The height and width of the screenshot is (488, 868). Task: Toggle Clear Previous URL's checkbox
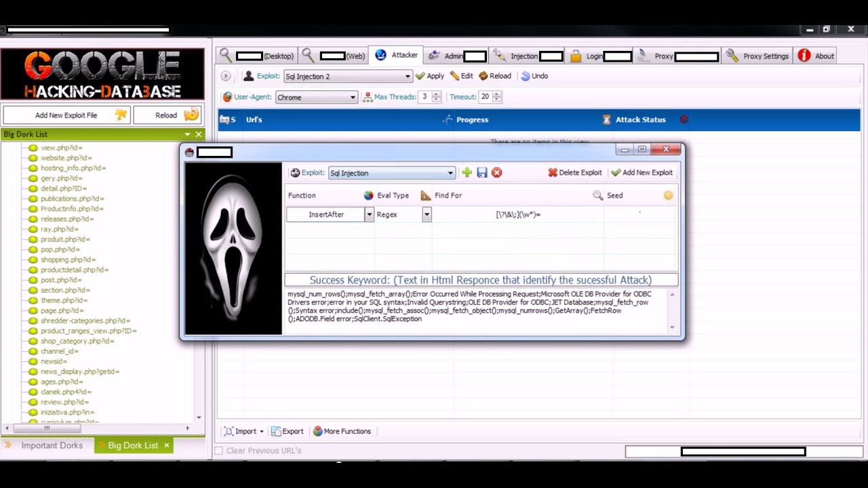coord(218,451)
